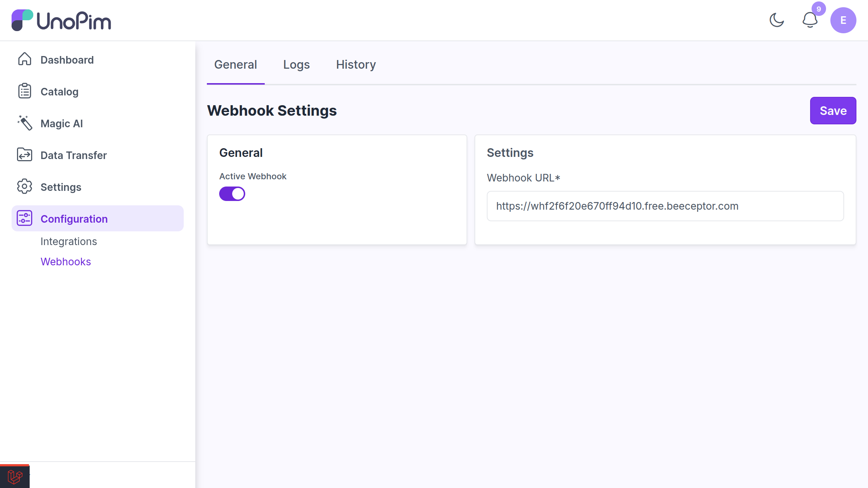Open Magic AI in the sidebar
The width and height of the screenshot is (868, 488).
click(98, 123)
